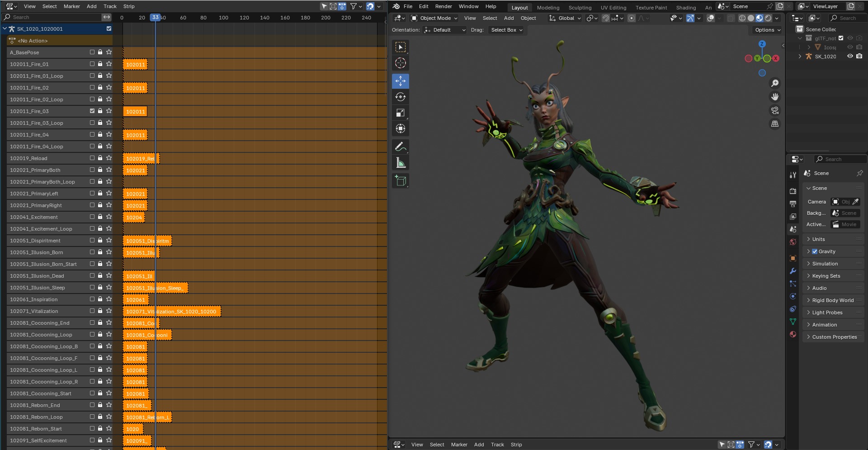This screenshot has height=450, width=868.
Task: Open the NLA editor Marker menu
Action: [71, 6]
